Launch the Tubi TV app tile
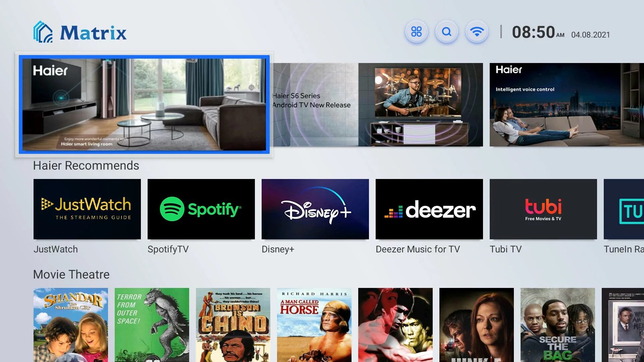Viewport: 644px width, 362px height. 543,209
